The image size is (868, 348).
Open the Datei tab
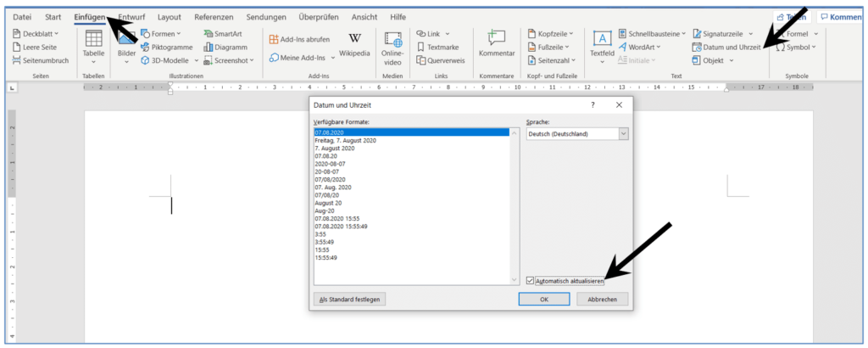[x=22, y=17]
